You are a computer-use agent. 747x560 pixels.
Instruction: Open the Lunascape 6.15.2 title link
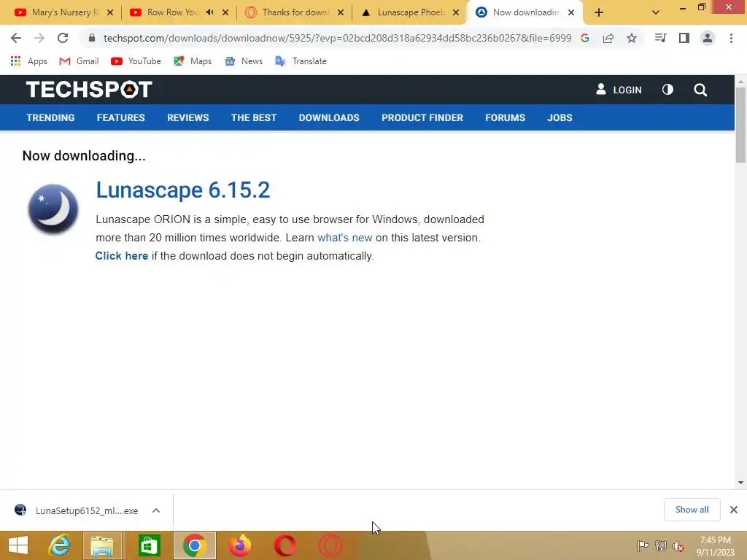183,190
